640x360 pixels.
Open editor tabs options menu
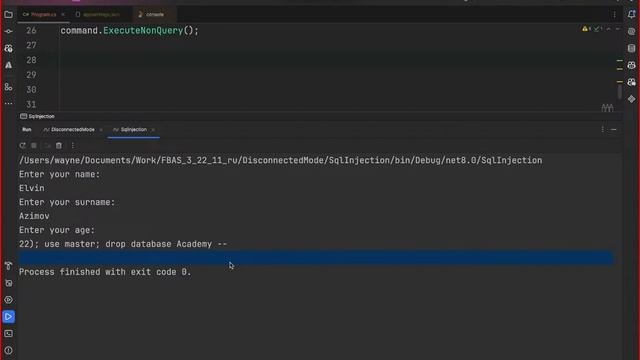[x=614, y=15]
